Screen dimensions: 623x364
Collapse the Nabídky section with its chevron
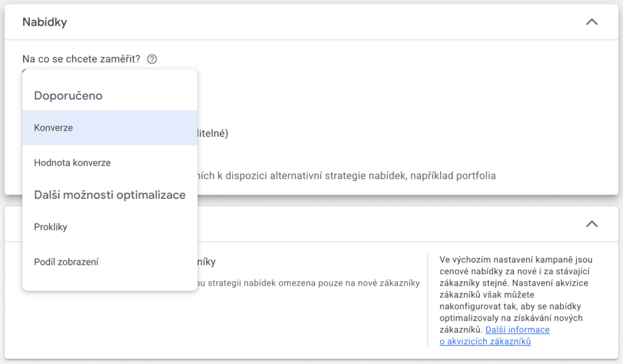[x=591, y=22]
